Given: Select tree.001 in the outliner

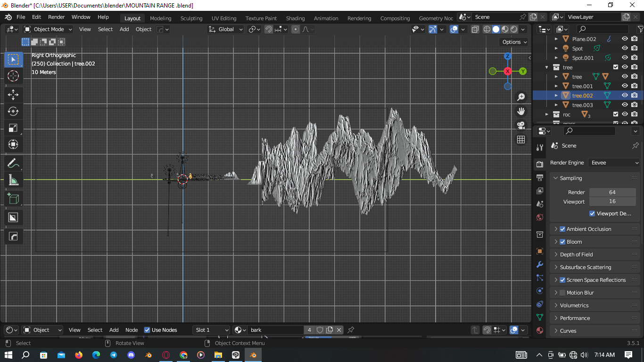Looking at the screenshot, I should click(x=582, y=86).
